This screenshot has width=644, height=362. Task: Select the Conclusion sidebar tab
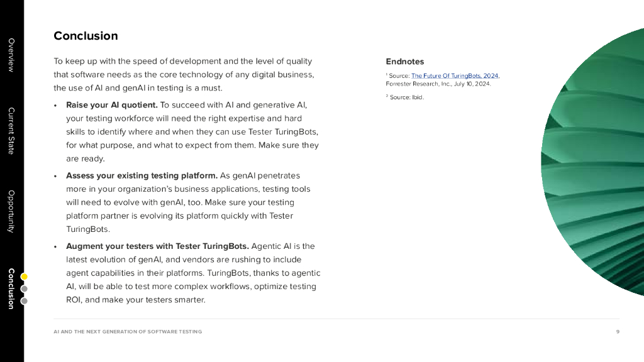[11, 288]
